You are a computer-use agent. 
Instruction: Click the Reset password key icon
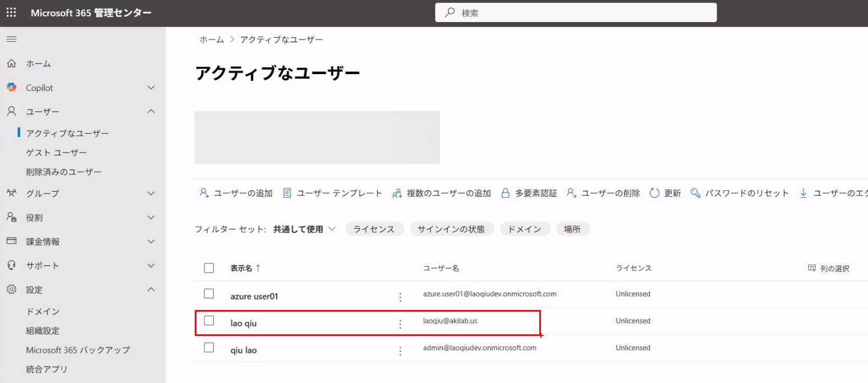click(x=695, y=193)
